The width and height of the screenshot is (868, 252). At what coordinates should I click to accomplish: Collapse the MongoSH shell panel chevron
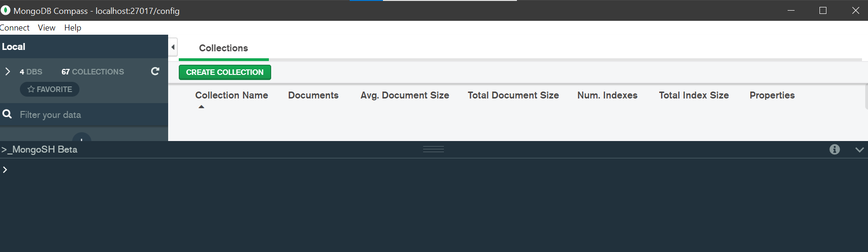tap(859, 149)
